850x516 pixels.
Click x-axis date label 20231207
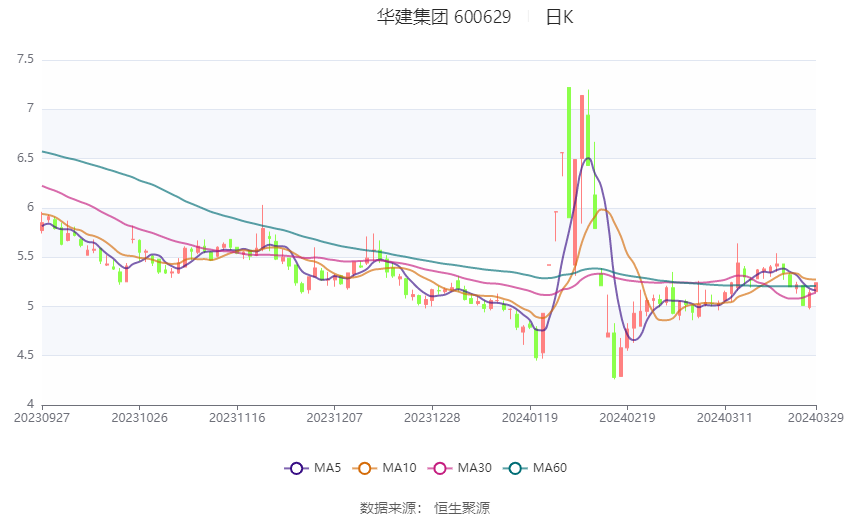click(x=334, y=418)
